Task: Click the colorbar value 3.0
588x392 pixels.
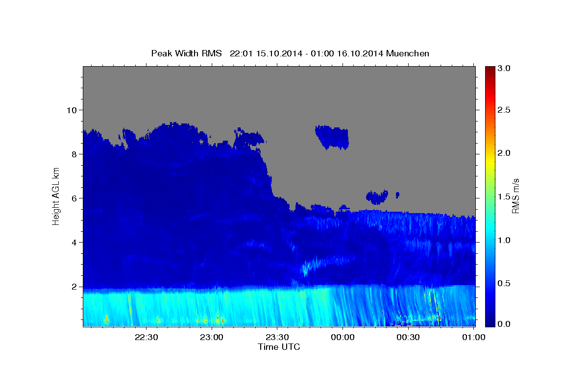Action: (505, 69)
